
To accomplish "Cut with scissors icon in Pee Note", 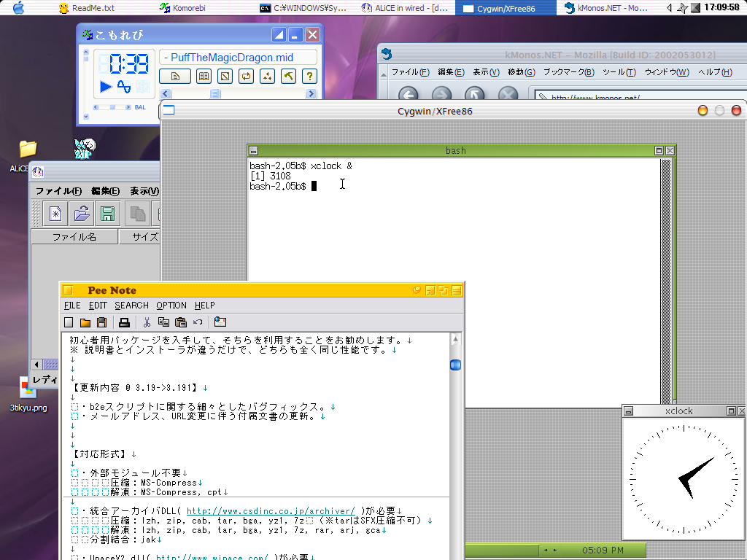I will coord(147,322).
